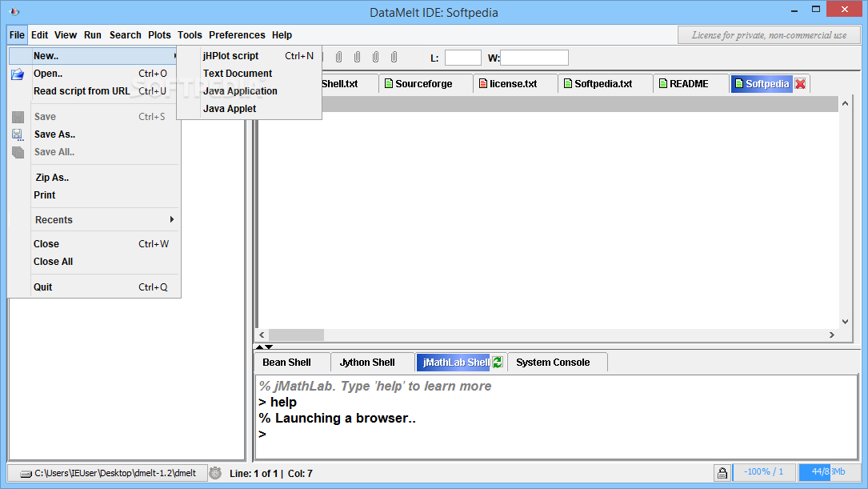Open the New.. submenu entry
Viewport: 868px width, 489px height.
[x=94, y=56]
